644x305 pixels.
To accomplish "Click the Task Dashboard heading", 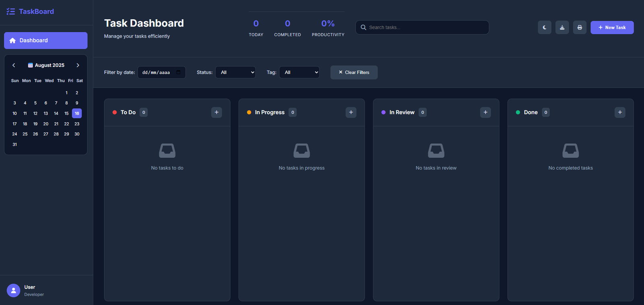I will pos(144,23).
